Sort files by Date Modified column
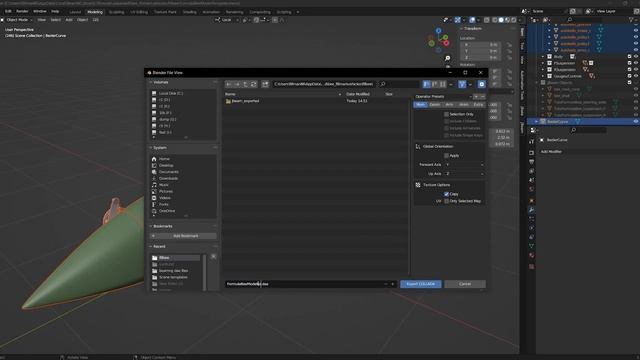 pyautogui.click(x=358, y=94)
